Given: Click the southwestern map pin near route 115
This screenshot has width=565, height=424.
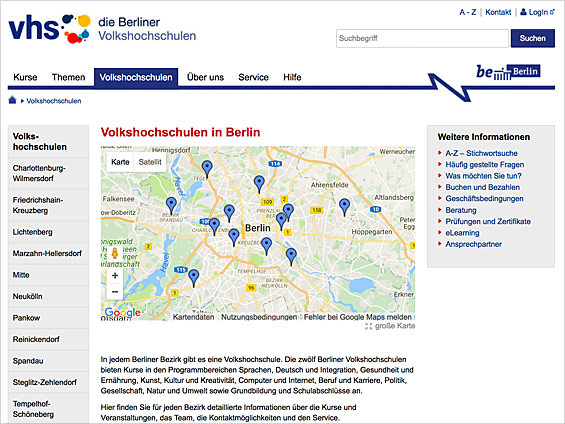Looking at the screenshot, I should click(193, 278).
